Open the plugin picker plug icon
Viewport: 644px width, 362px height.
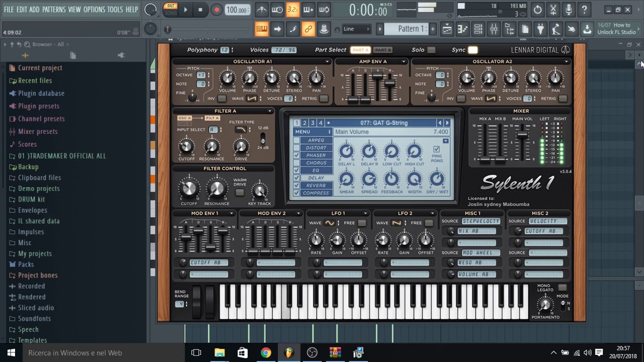pos(540,29)
